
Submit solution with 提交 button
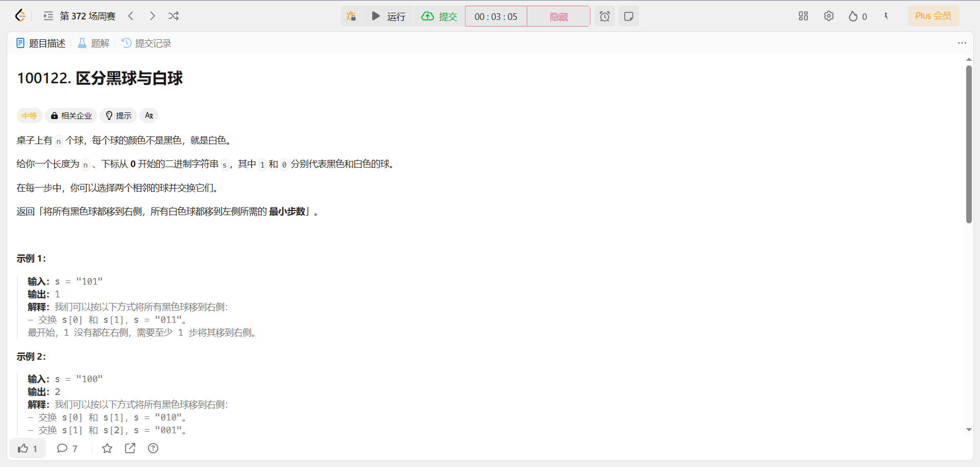[x=439, y=16]
